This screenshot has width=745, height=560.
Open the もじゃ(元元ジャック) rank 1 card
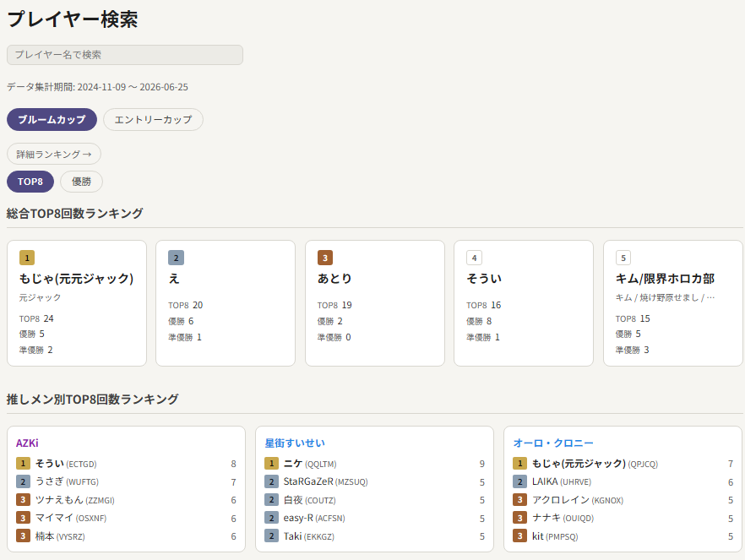click(77, 303)
